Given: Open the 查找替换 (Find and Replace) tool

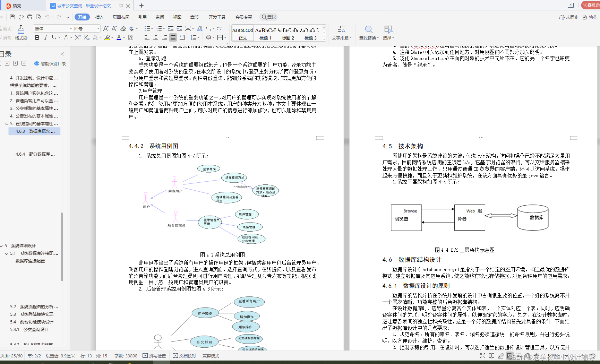Looking at the screenshot, I should (x=368, y=33).
